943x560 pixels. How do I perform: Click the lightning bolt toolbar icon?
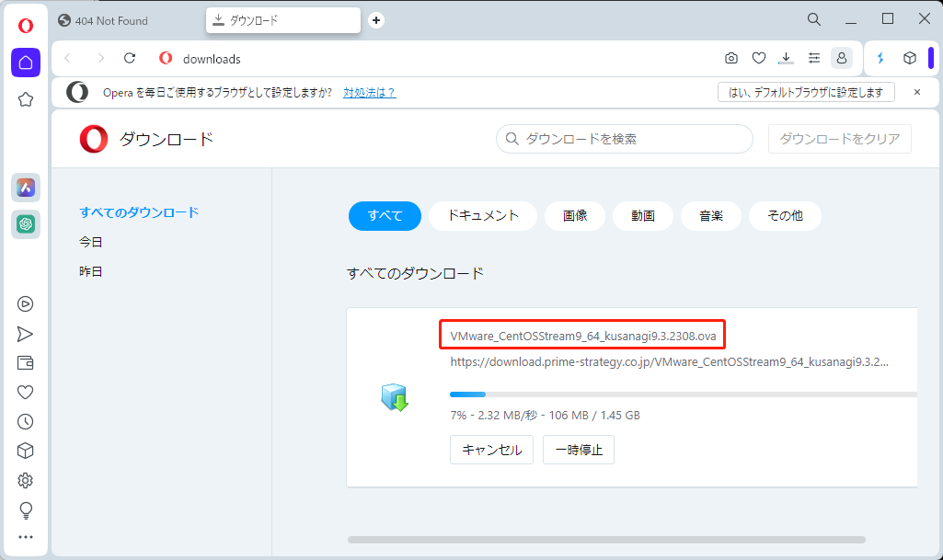[x=880, y=58]
